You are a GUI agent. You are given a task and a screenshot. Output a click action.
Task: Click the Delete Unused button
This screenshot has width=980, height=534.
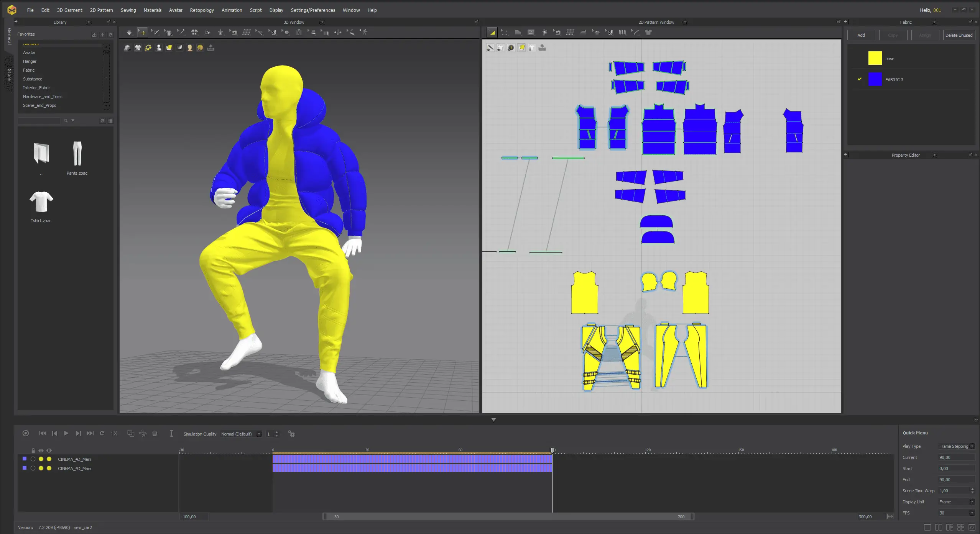coord(959,35)
